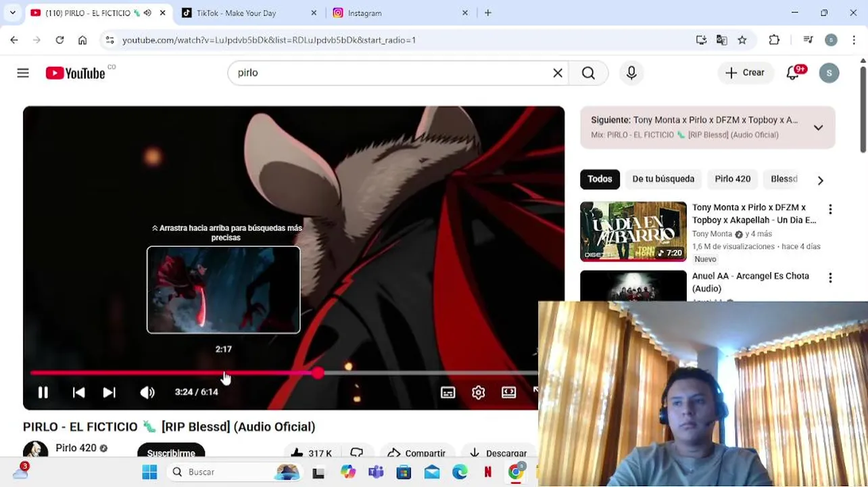
Task: Translate this page icon
Action: 721,41
